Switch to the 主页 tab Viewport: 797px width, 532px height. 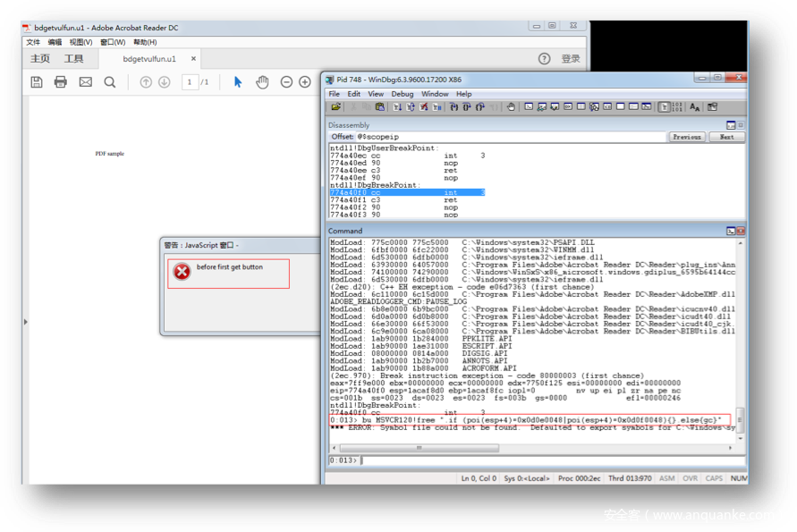click(x=40, y=59)
